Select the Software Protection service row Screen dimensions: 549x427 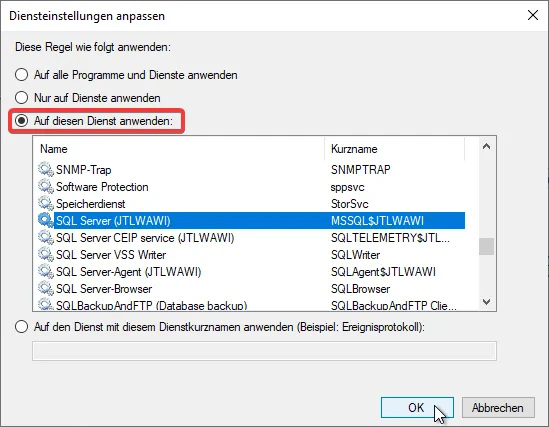pos(251,187)
